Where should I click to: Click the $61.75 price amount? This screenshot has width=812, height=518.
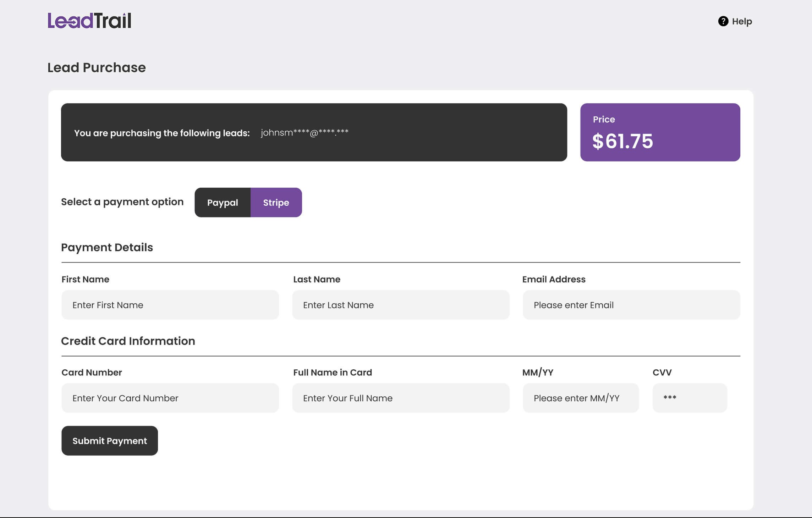622,141
